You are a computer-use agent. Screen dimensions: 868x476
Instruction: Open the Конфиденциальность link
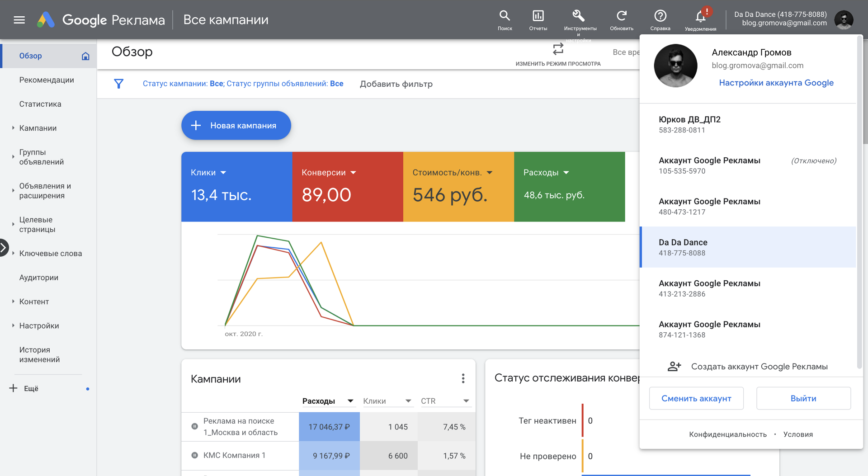728,434
